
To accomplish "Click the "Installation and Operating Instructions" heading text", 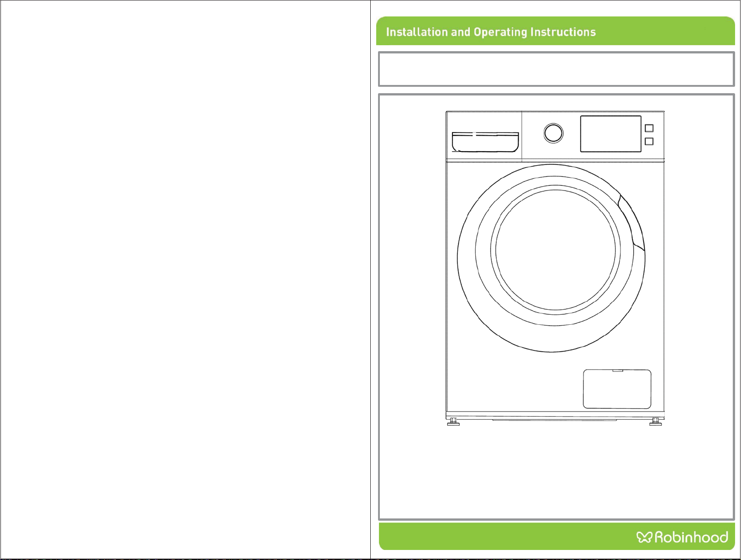I will click(x=491, y=32).
